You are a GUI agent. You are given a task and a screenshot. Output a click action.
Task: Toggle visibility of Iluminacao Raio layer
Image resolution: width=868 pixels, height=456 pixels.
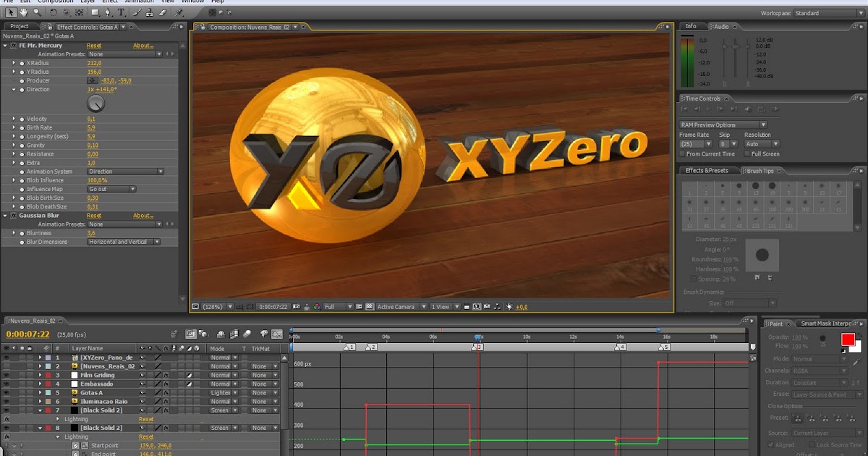point(7,401)
